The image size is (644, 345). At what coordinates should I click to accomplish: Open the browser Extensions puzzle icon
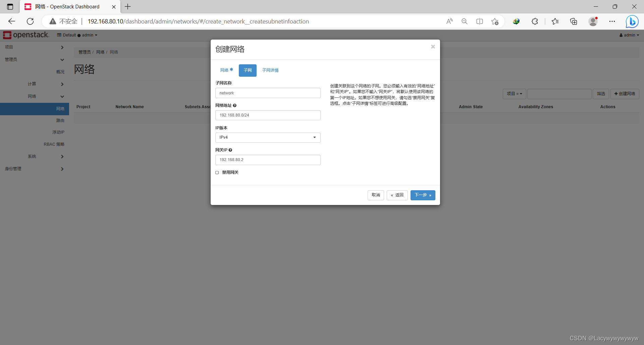(535, 21)
